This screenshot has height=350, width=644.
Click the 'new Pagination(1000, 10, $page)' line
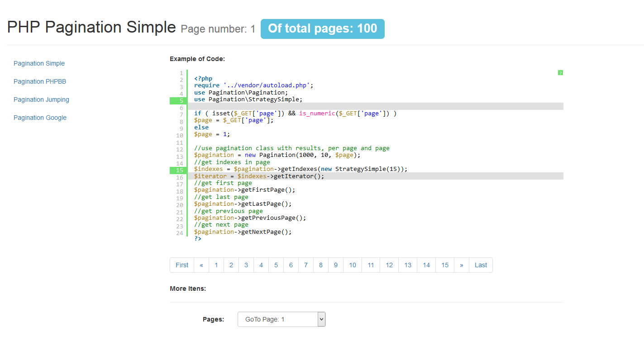point(277,155)
